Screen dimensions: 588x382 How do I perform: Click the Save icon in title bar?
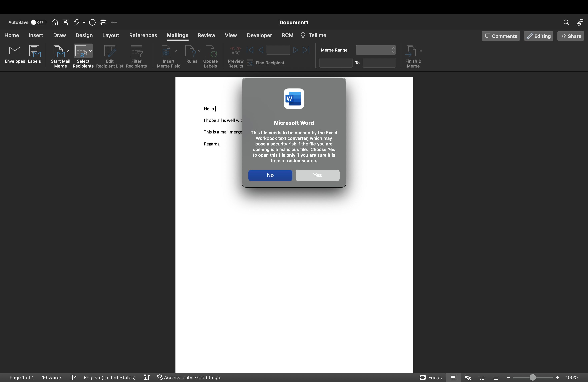65,22
